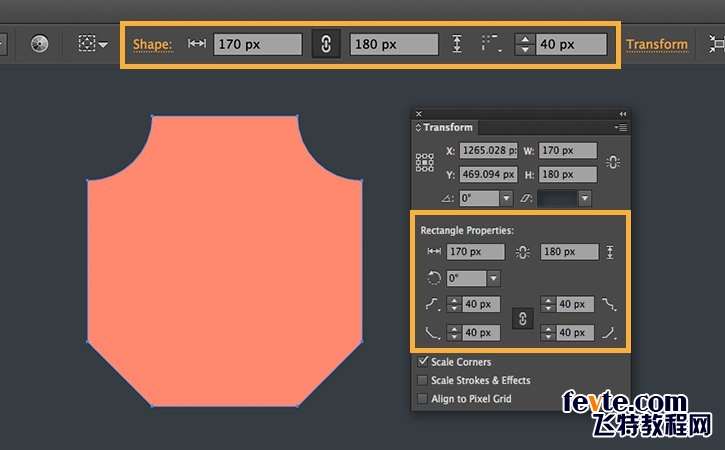Image resolution: width=725 pixels, height=450 pixels.
Task: Change the top-left corner type icon
Action: point(432,304)
